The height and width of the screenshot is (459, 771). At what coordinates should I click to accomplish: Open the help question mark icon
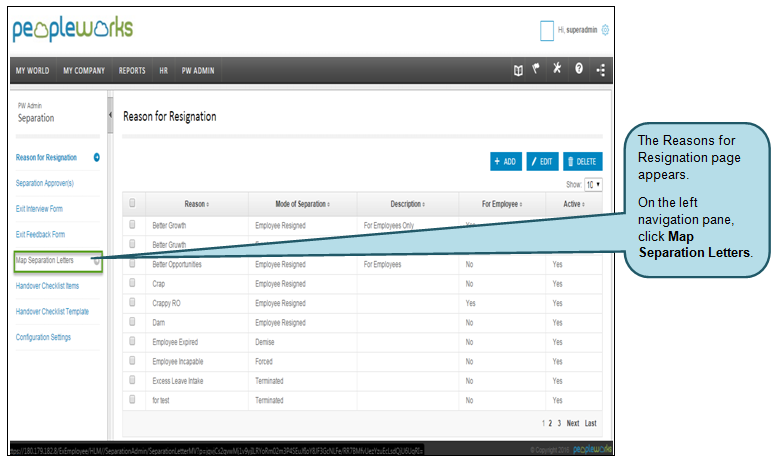(579, 71)
